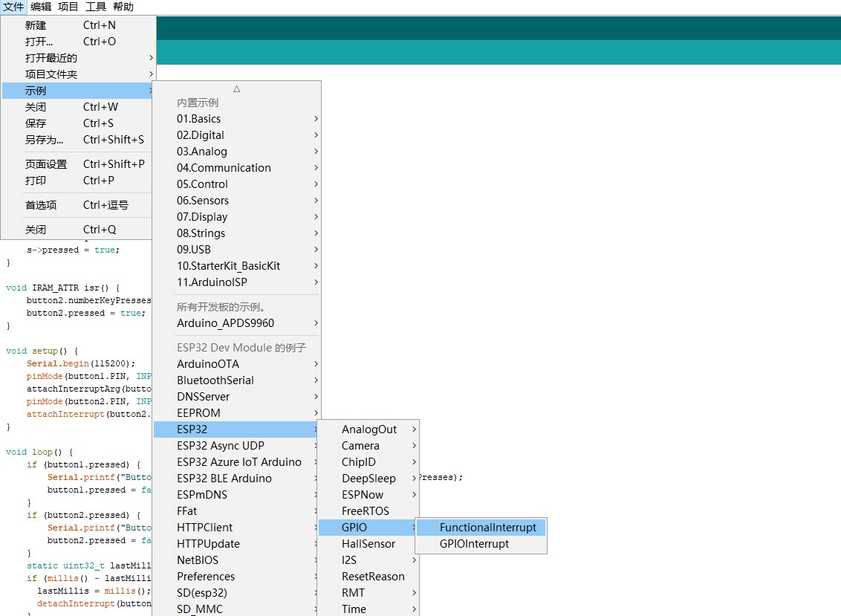
Task: Open the 工具 menu in the menu bar
Action: (x=96, y=7)
